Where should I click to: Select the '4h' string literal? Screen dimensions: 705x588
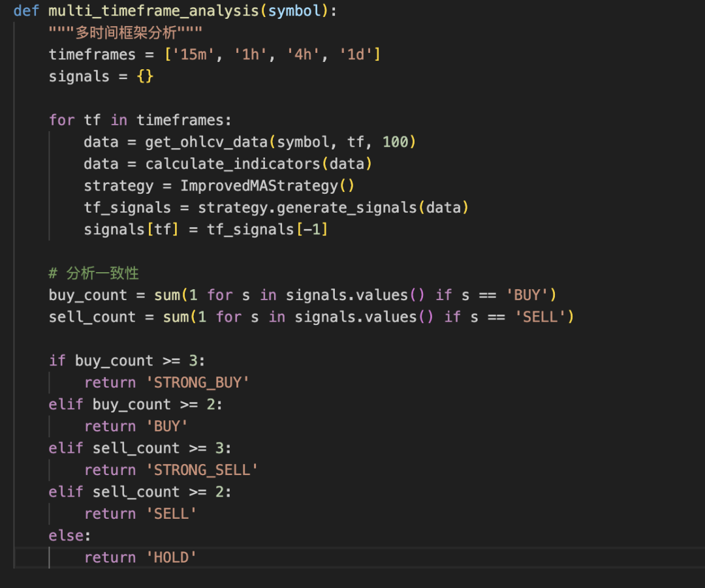pyautogui.click(x=303, y=54)
